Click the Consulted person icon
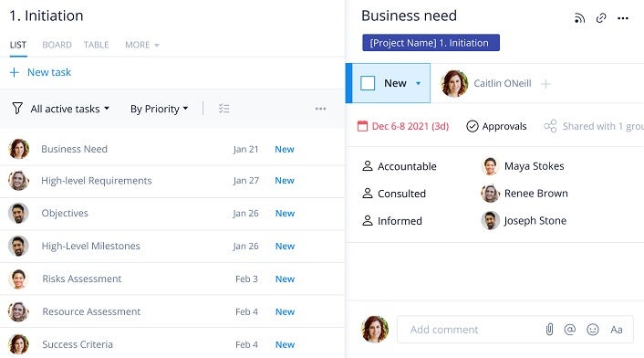Screen dimensions: 644x358 click(368, 194)
